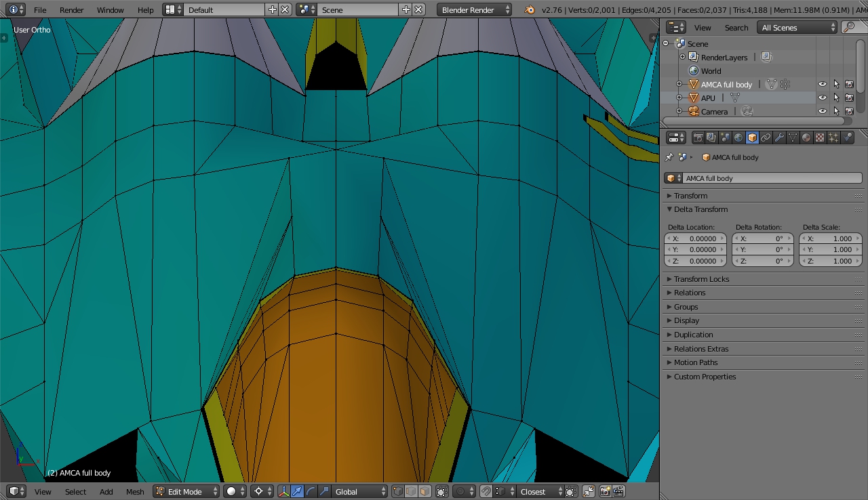Switch to face select mode

[x=424, y=491]
